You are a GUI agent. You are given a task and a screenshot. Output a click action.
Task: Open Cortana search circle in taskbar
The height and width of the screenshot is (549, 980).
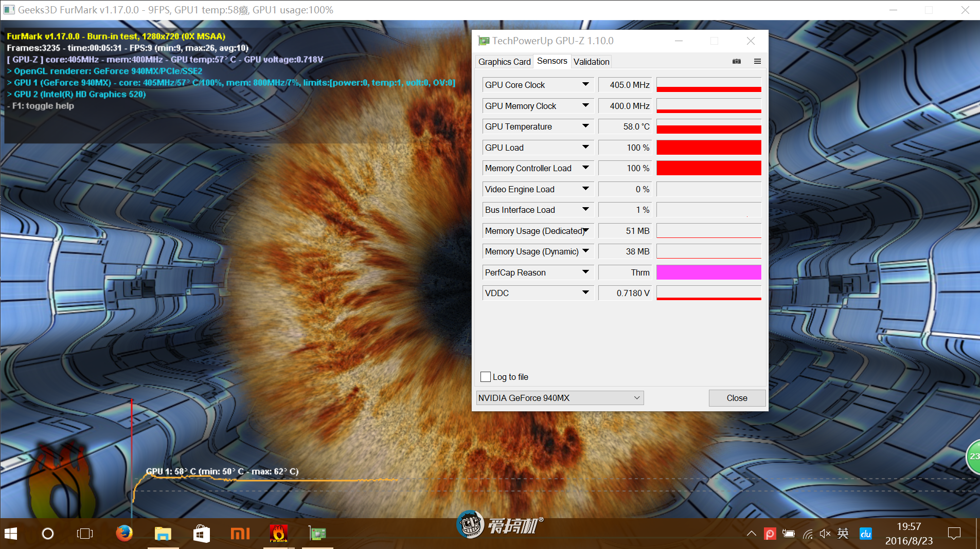pos(47,534)
